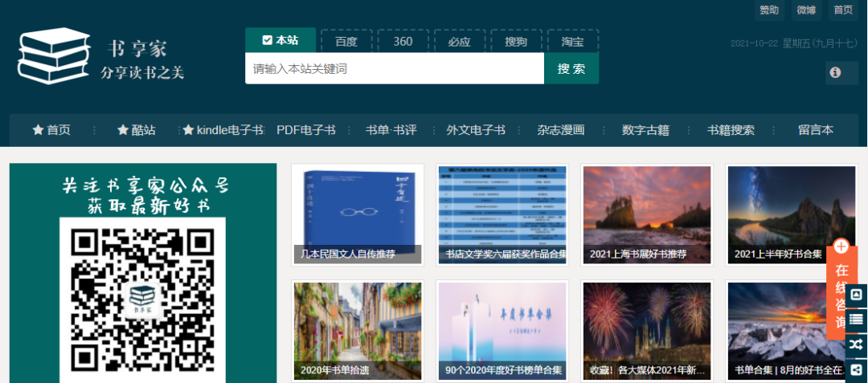The image size is (868, 383).
Task: Click the WeChat QR code image
Action: (x=143, y=300)
